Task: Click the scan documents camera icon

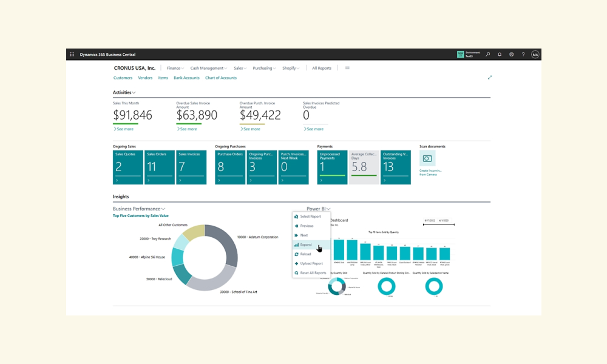Action: (x=427, y=158)
